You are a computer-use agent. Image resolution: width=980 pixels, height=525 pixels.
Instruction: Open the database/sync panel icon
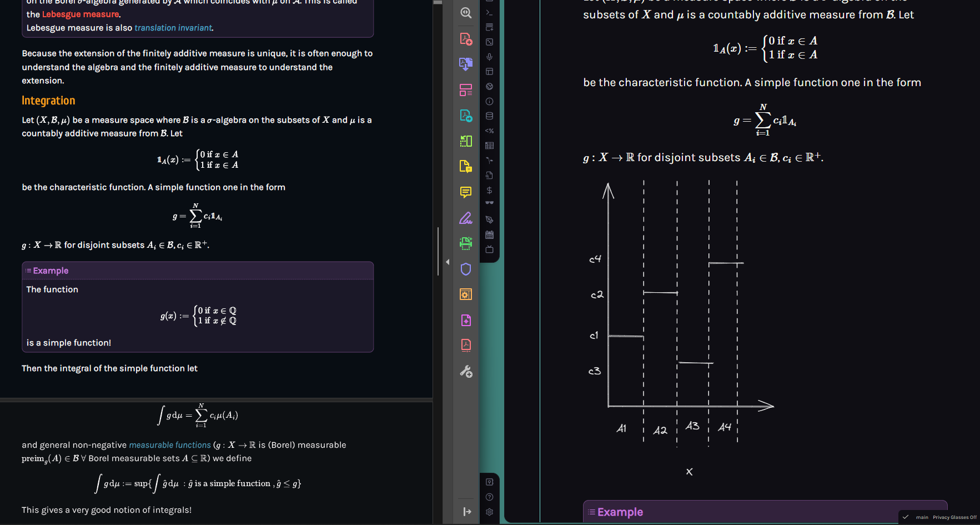pos(489,116)
